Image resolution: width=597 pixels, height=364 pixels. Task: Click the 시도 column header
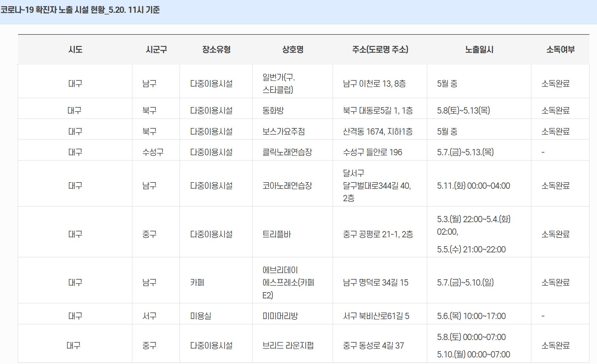point(75,50)
